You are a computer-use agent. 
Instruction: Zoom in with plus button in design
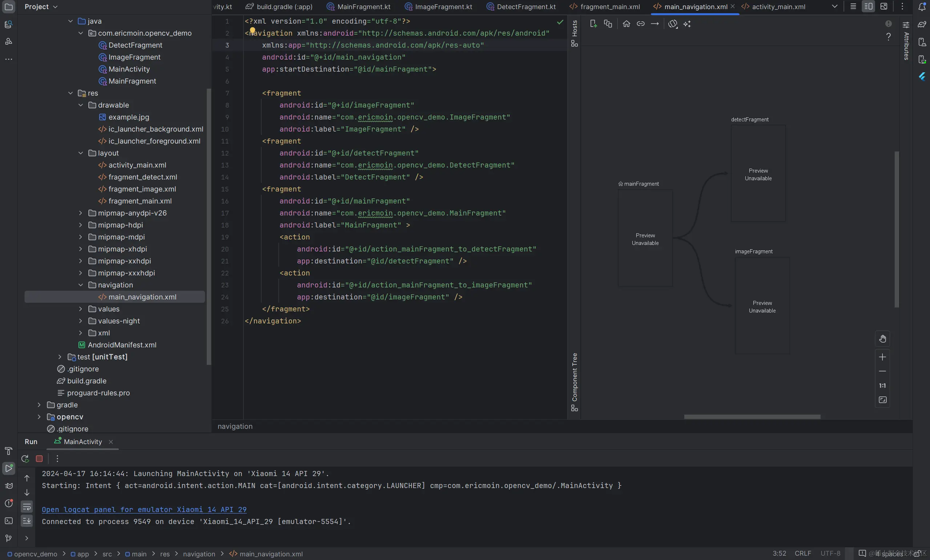882,357
